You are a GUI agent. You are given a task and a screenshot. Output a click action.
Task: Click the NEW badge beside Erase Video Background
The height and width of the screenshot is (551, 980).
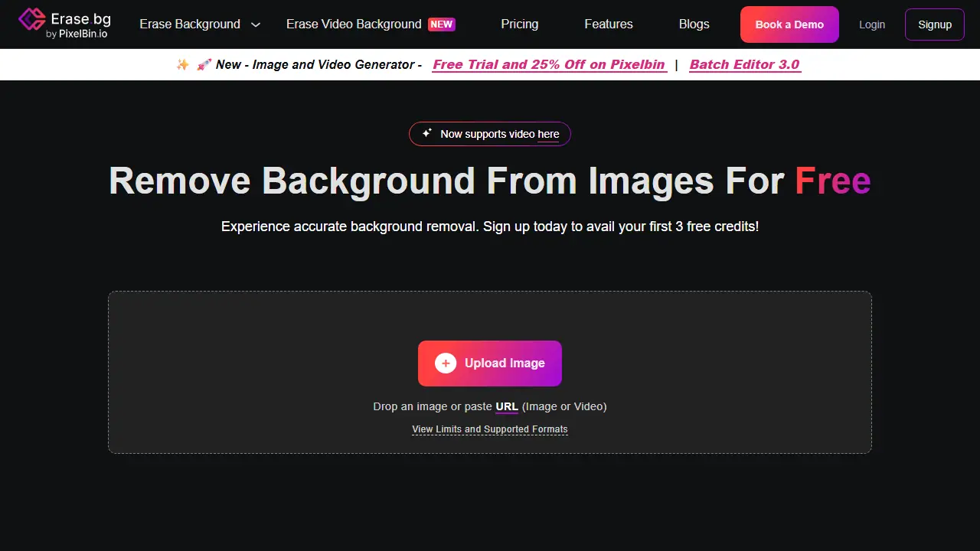point(441,24)
